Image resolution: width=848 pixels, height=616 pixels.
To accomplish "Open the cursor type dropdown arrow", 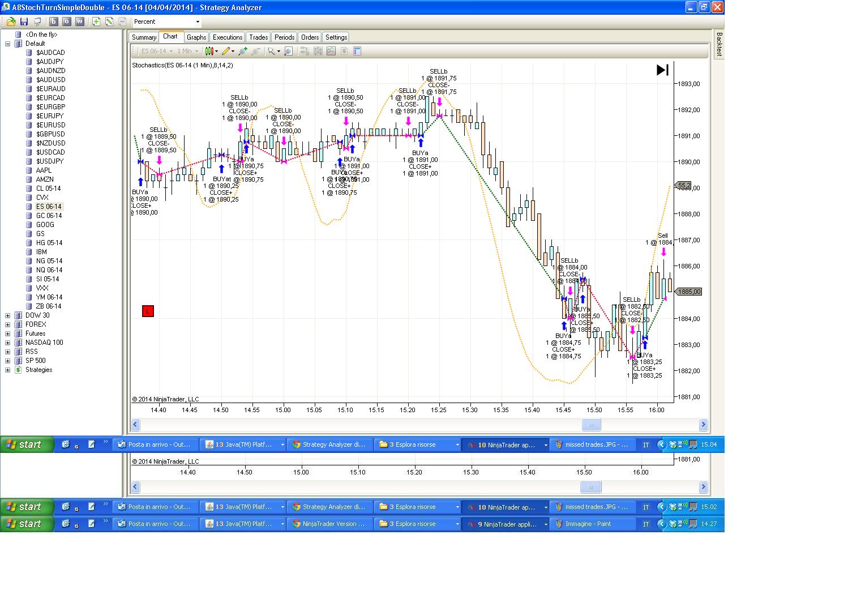I will click(279, 52).
